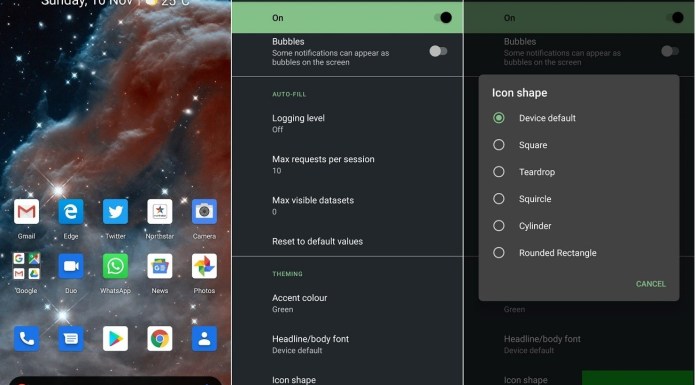Open the Contacts app in dock
The height and width of the screenshot is (385, 696).
[x=204, y=338]
